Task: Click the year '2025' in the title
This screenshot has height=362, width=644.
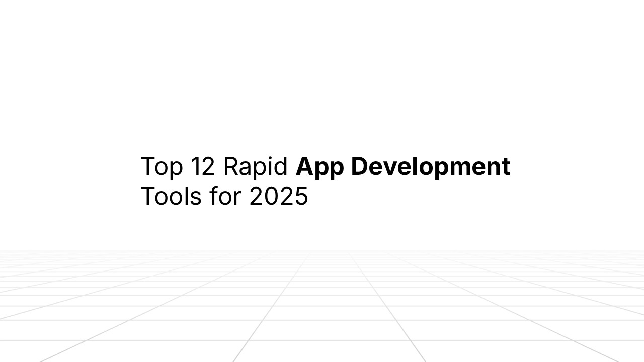Action: [x=279, y=196]
